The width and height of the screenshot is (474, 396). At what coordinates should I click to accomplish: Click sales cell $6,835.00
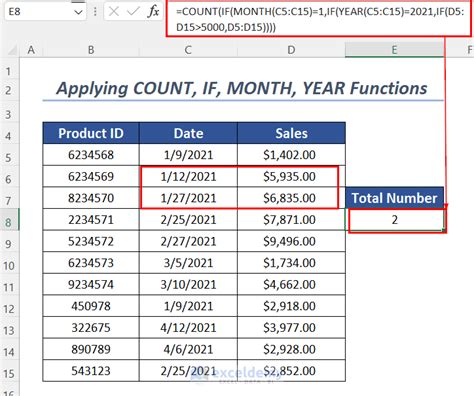tap(291, 198)
